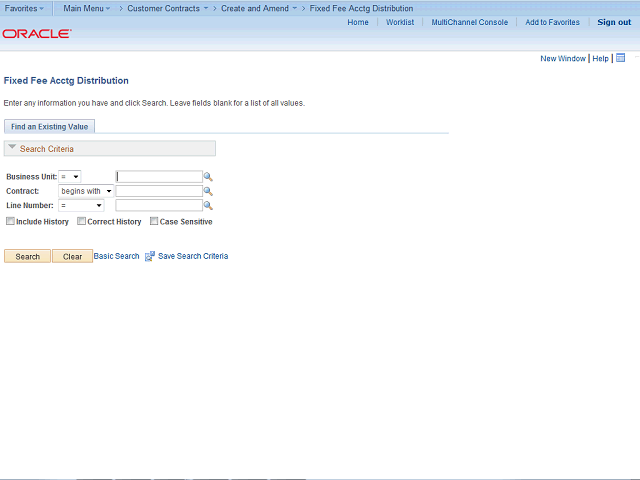640x480 pixels.
Task: Click Save Search Criteria link
Action: tap(193, 256)
